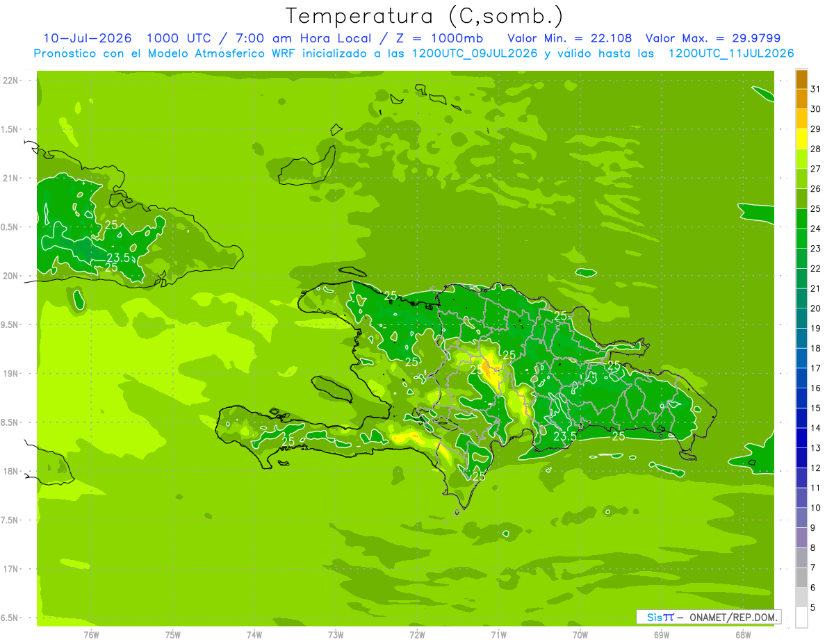Click the "19N" latitude axis label

coord(12,374)
